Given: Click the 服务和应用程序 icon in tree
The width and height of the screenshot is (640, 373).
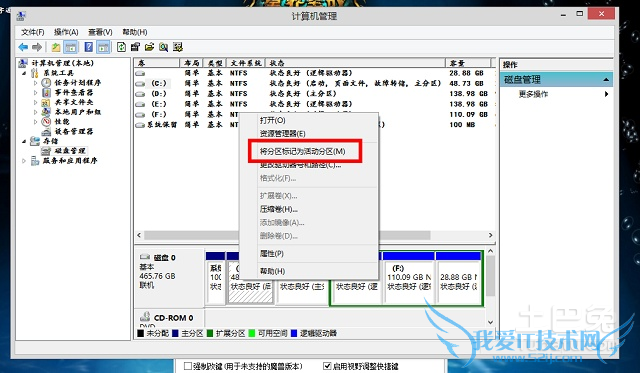Looking at the screenshot, I should (35, 161).
